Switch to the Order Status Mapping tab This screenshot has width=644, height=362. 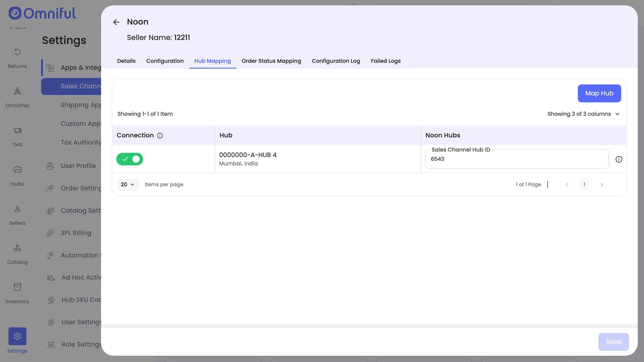[x=271, y=61]
